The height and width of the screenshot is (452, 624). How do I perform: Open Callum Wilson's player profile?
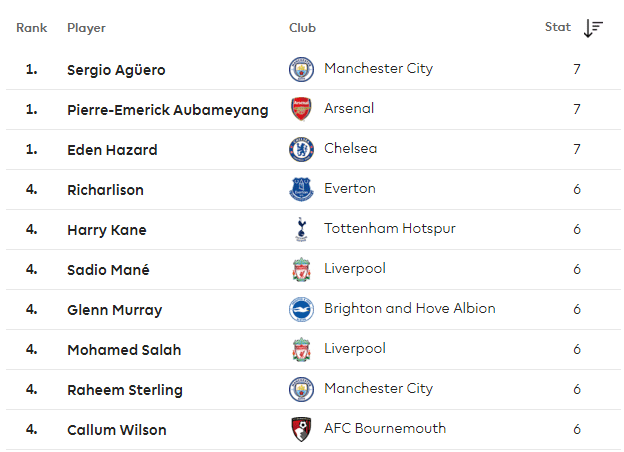[x=117, y=430]
